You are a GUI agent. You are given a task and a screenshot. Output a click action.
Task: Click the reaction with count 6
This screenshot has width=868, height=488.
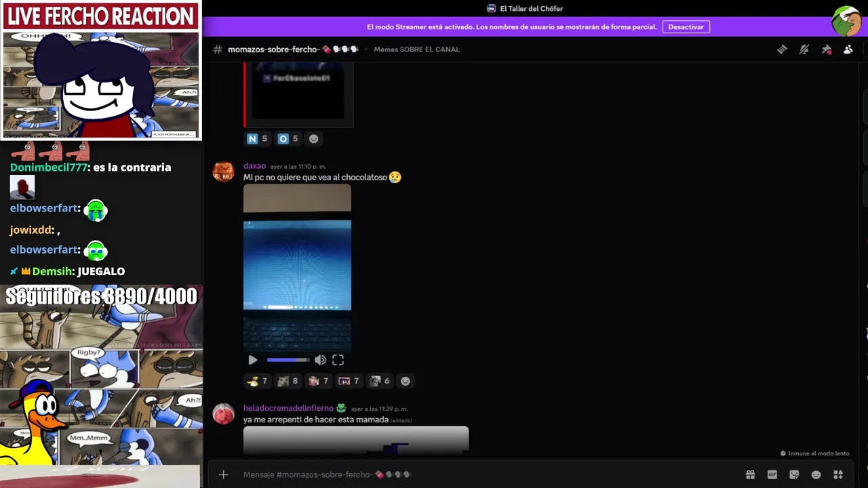[380, 381]
